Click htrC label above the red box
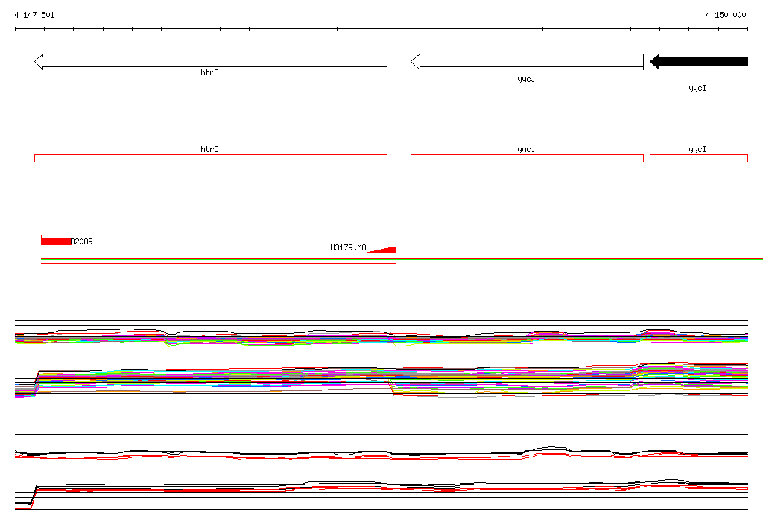 tap(209, 150)
